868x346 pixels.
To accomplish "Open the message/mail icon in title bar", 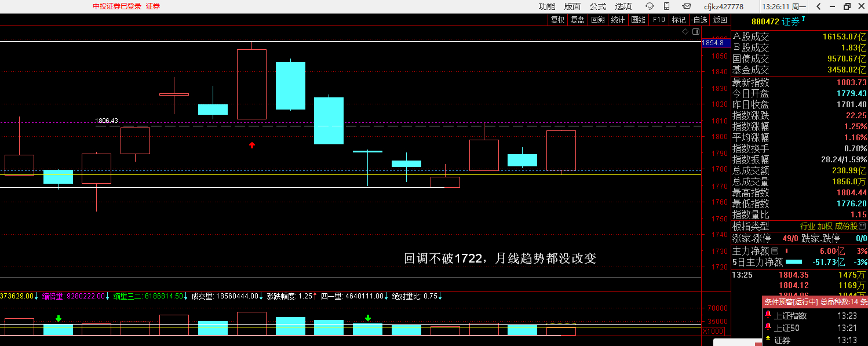I will click(x=685, y=6).
